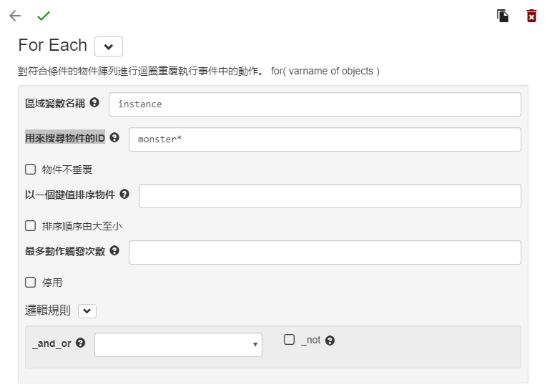Open help icon beside 以一個鍵值排序物件

pos(124,194)
